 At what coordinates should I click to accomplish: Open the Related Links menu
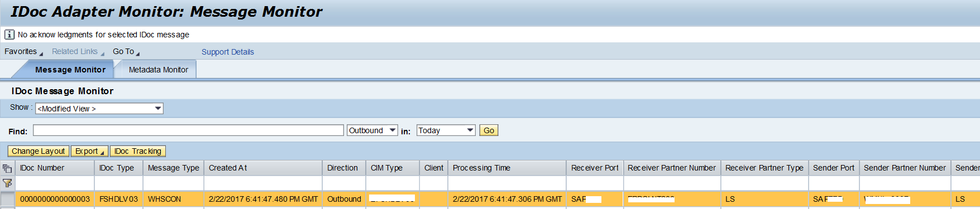78,51
